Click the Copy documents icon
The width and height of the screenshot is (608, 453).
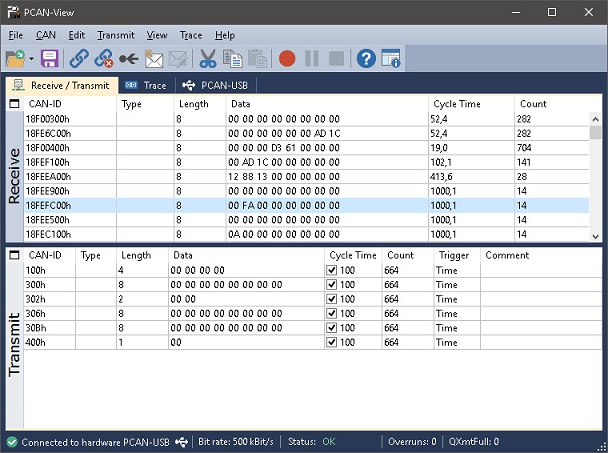pos(232,59)
